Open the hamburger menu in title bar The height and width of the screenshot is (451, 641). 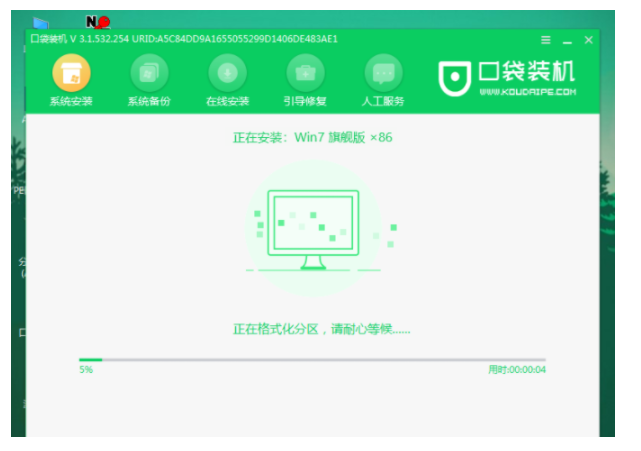[546, 39]
